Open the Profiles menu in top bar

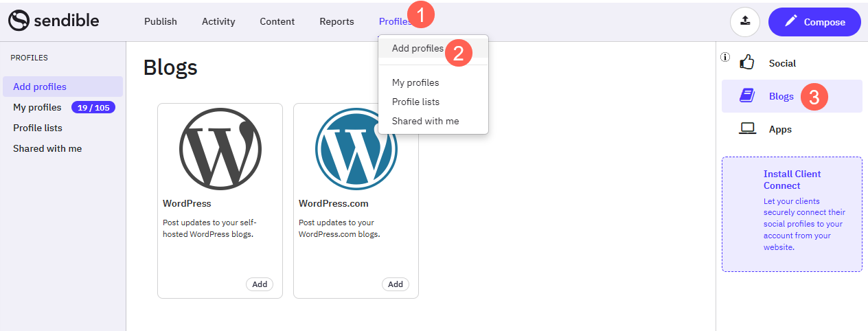(396, 21)
